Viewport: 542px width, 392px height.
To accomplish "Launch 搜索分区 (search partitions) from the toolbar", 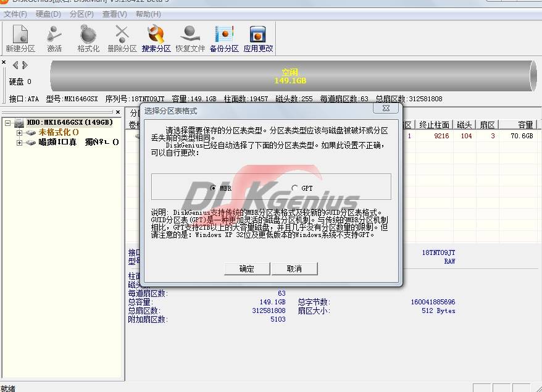I will pos(156,38).
